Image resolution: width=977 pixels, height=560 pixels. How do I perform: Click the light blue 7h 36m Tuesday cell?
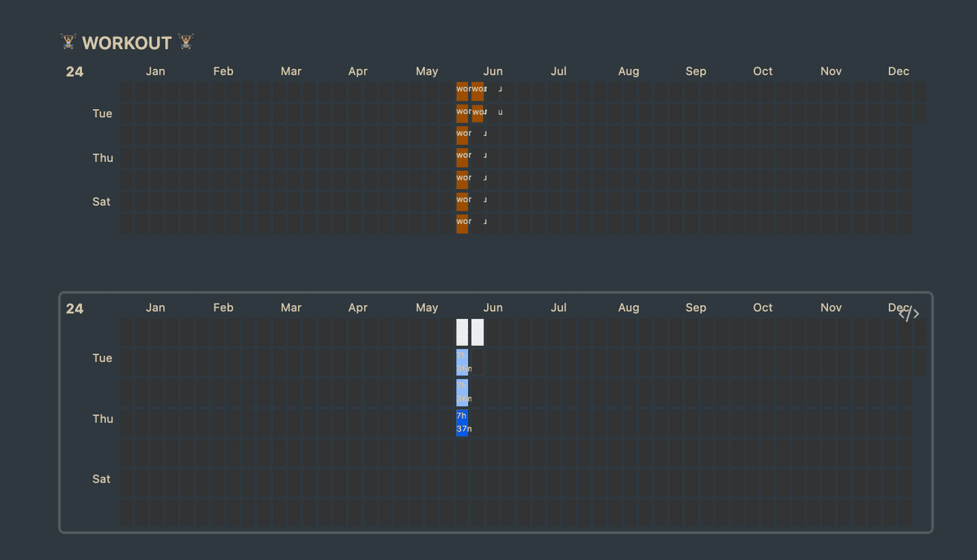point(462,362)
